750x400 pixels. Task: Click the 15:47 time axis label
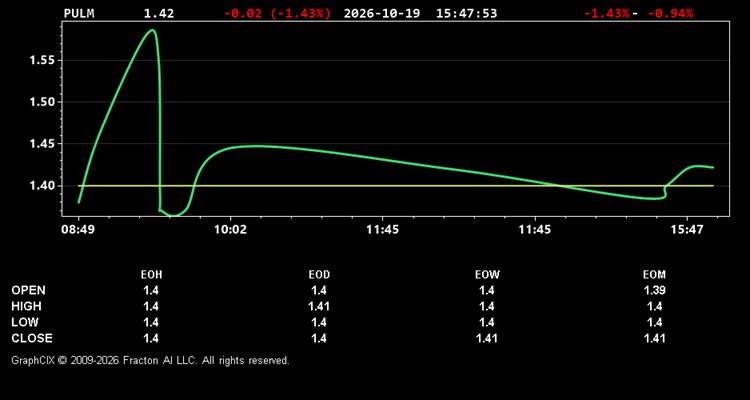pyautogui.click(x=687, y=230)
